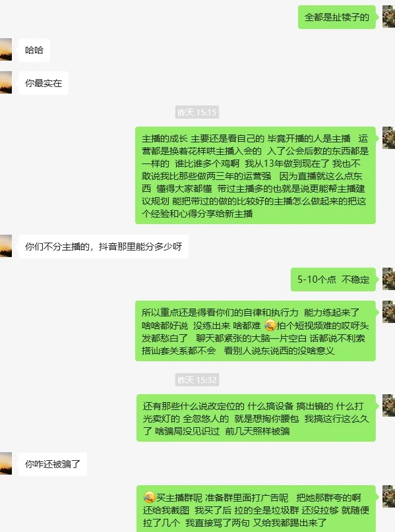Click sender avatar beside 5-10个点 message
395x532 pixels.
coord(388,279)
